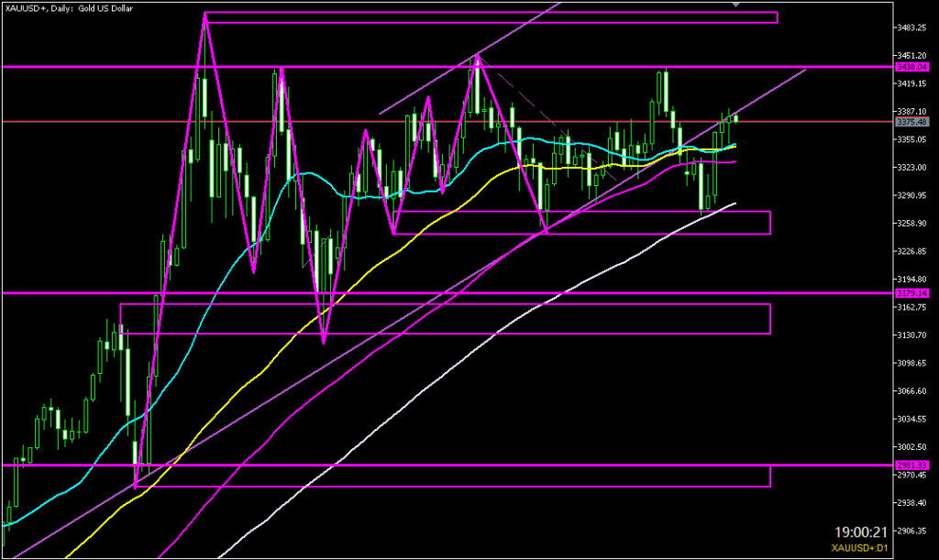Image resolution: width=939 pixels, height=560 pixels.
Task: Click the 3226.85 price axis value
Action: 912,251
